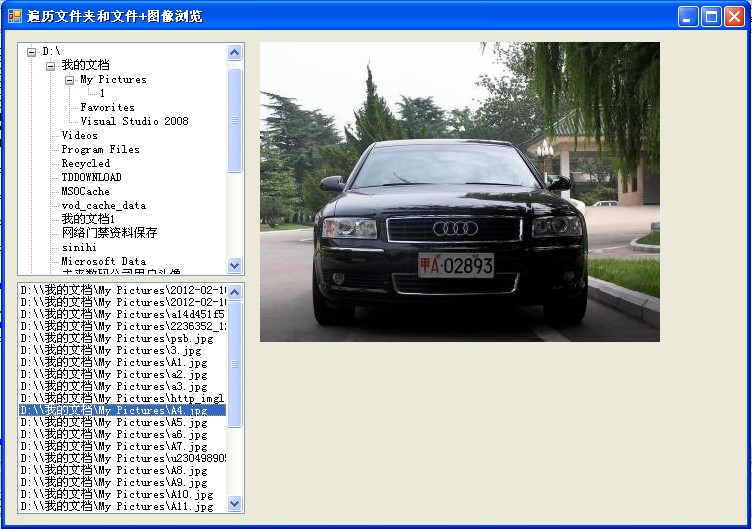
Task: Select 我的文档1 folder in tree
Action: click(x=88, y=219)
